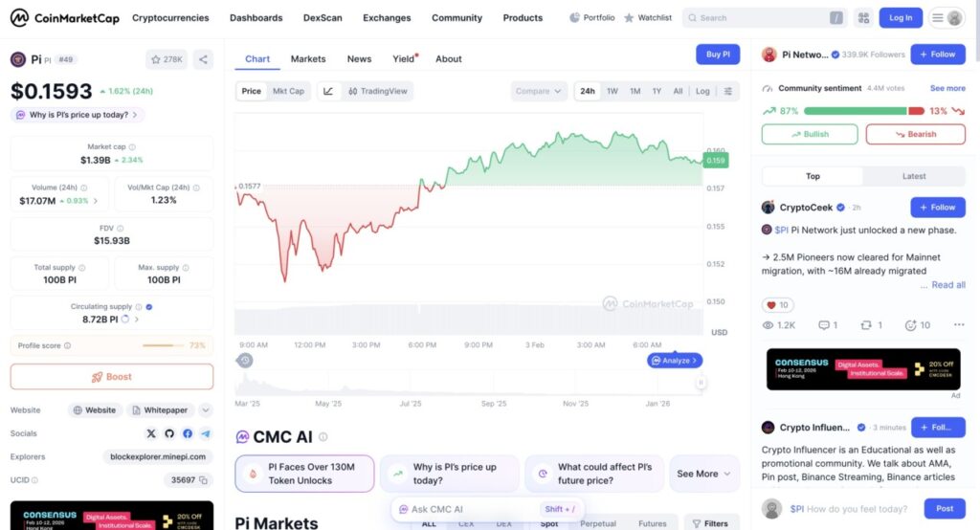The height and width of the screenshot is (530, 980).
Task: Open the Compare dropdown
Action: tap(539, 91)
